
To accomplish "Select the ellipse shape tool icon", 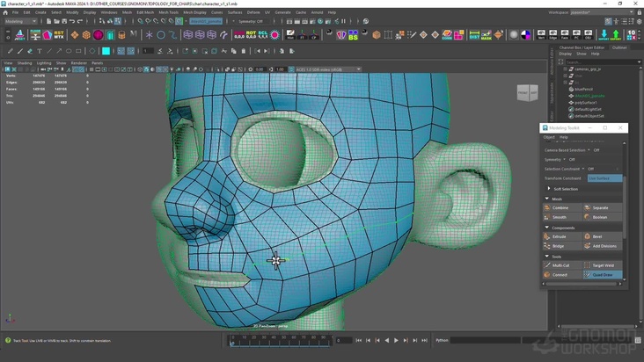I will [x=69, y=51].
